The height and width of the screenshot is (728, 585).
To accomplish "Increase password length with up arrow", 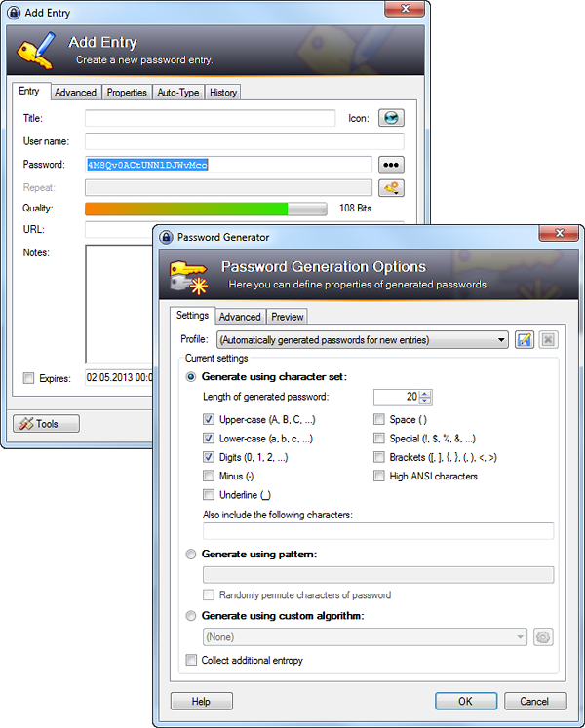I will coord(425,394).
